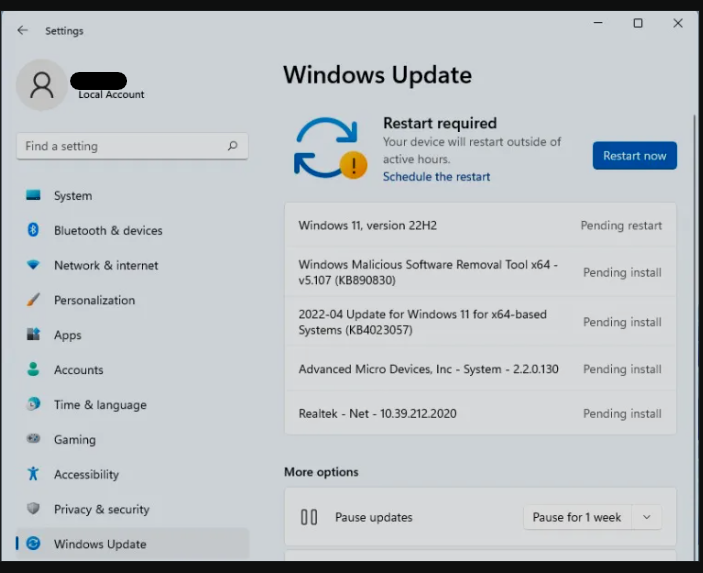Viewport: 703px width, 573px height.
Task: Click the Advanced Micro Devices System update
Action: click(x=480, y=369)
